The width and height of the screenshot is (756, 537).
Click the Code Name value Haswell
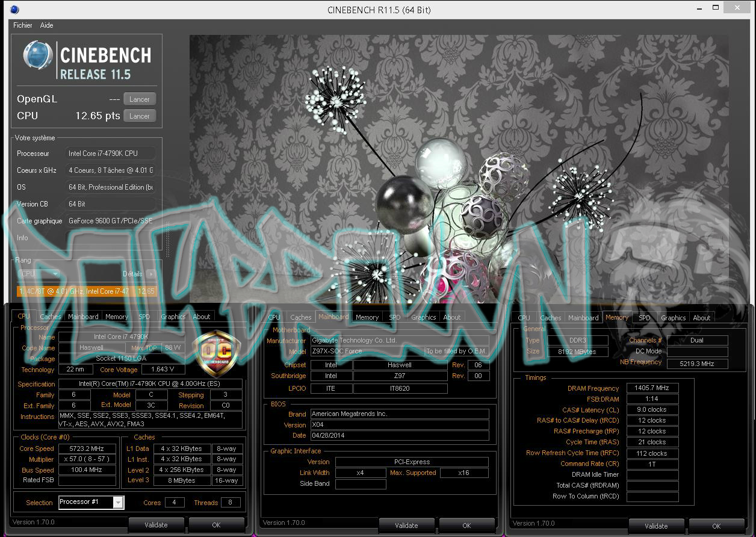(91, 348)
